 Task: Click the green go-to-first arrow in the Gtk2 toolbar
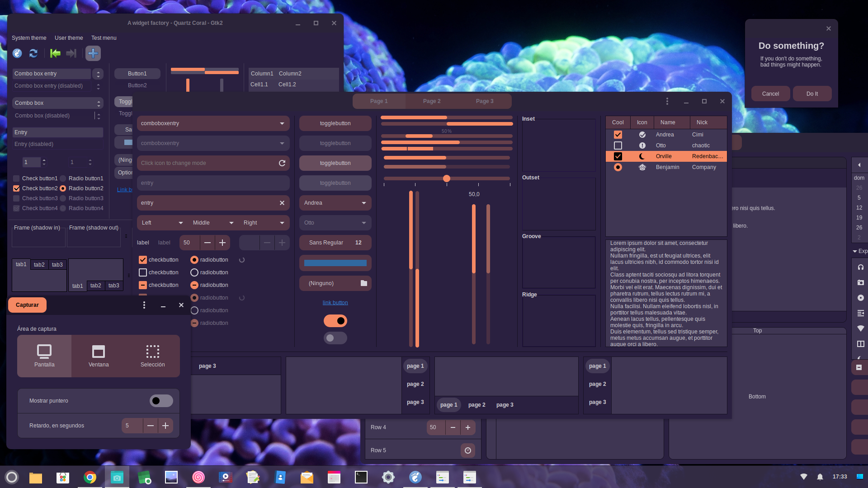click(55, 53)
